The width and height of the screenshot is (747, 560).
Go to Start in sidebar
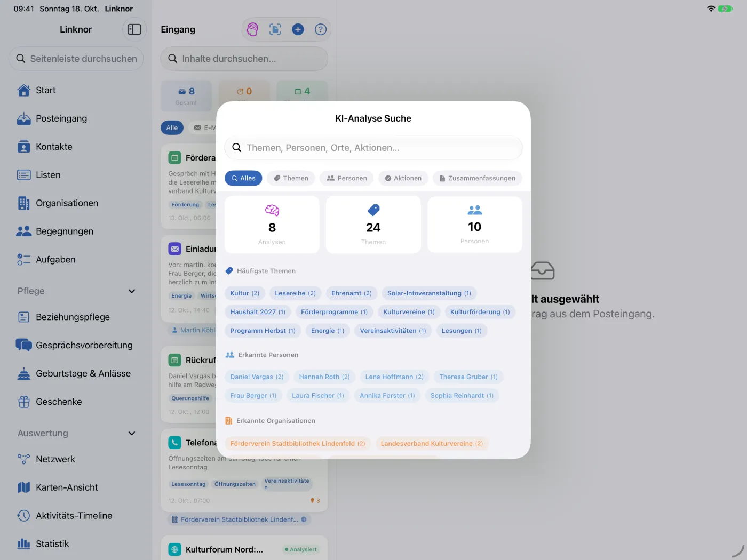point(76,90)
